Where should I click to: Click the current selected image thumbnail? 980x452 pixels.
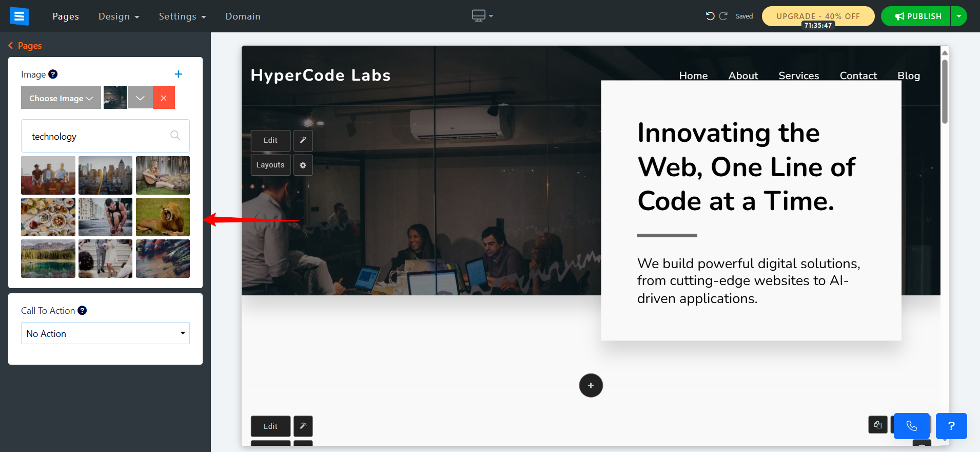[115, 98]
